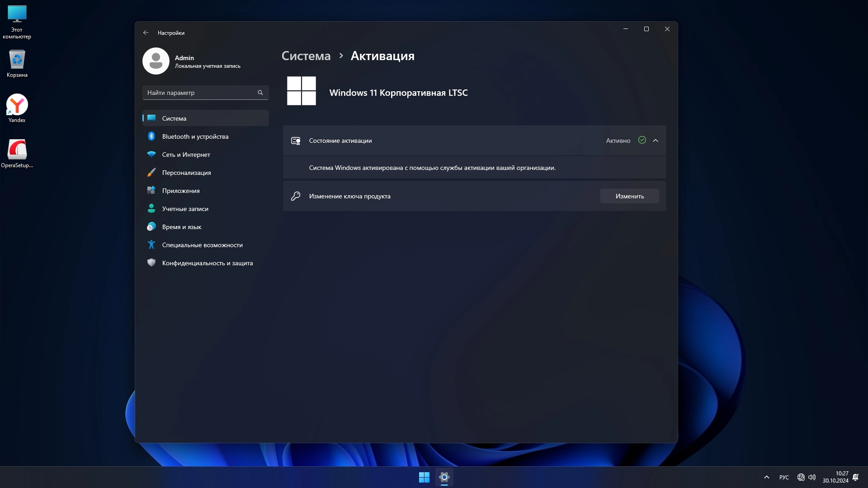Viewport: 868px width, 488px height.
Task: Open Учетные записи section
Action: click(x=185, y=209)
